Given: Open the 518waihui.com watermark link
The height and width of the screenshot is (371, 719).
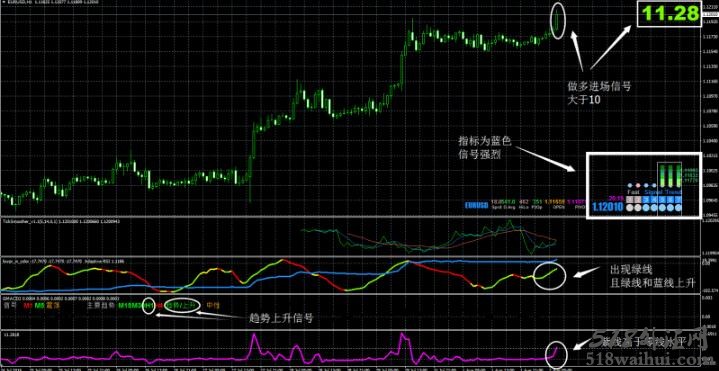Looking at the screenshot, I should click(x=651, y=360).
